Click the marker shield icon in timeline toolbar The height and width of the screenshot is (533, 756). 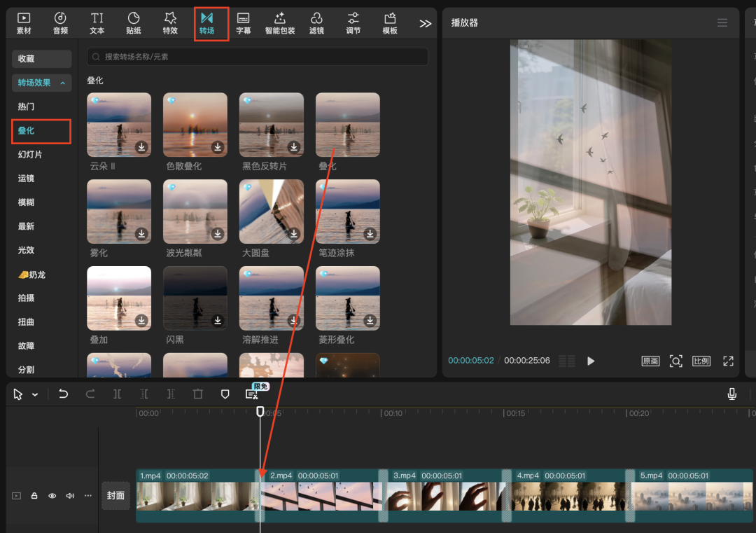[x=225, y=394]
